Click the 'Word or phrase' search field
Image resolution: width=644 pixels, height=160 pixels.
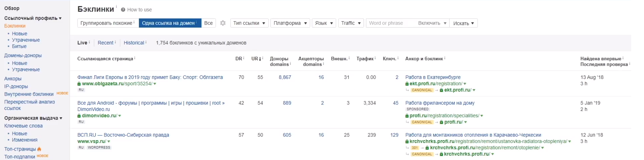(x=391, y=23)
